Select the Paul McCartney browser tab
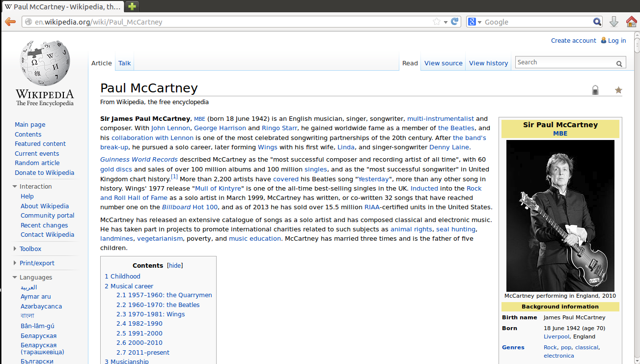 (62, 7)
